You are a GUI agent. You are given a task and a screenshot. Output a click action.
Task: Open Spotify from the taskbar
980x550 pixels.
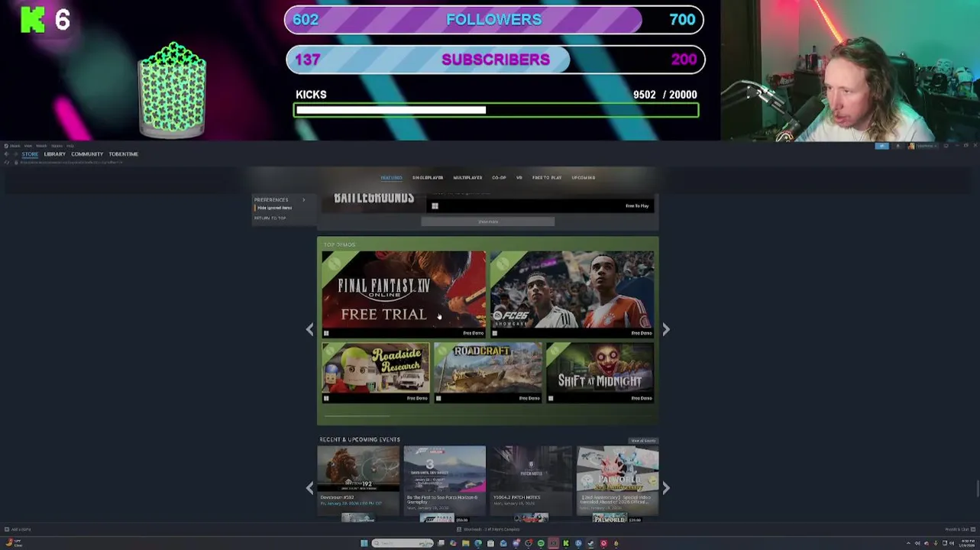point(541,543)
